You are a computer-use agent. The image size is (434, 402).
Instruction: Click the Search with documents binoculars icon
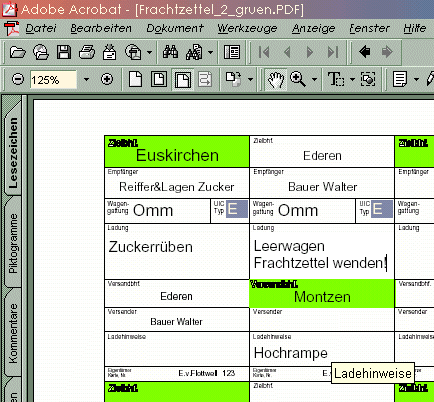(x=194, y=52)
